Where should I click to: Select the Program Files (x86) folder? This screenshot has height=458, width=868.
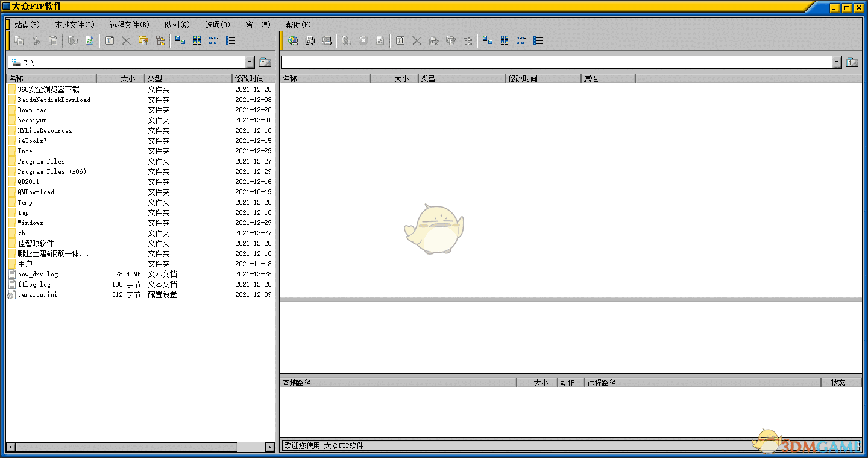(x=52, y=171)
